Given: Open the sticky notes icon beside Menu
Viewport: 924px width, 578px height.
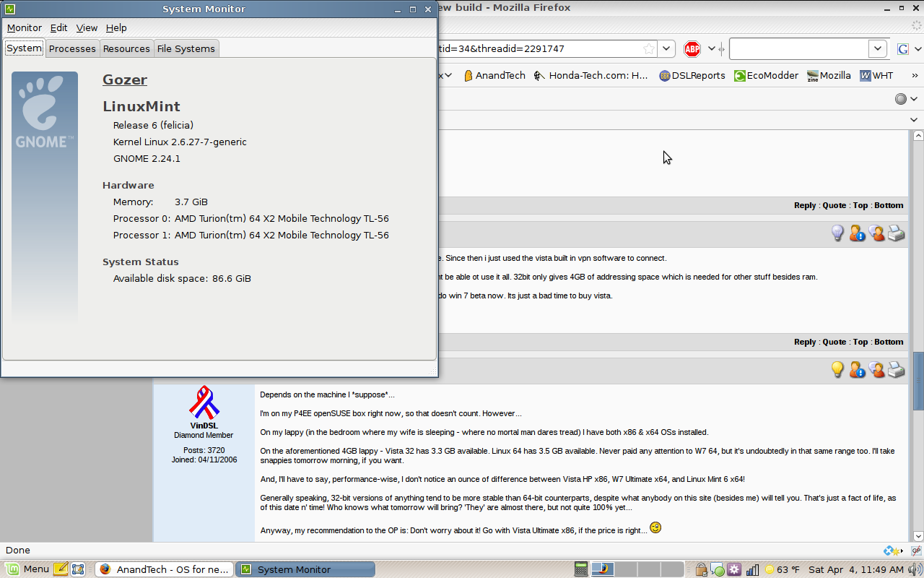Looking at the screenshot, I should click(61, 569).
